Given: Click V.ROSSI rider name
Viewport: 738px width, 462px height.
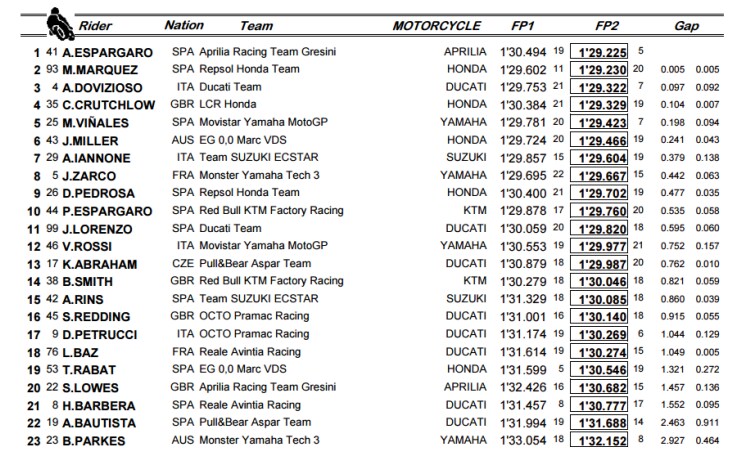Looking at the screenshot, I should [x=87, y=247].
